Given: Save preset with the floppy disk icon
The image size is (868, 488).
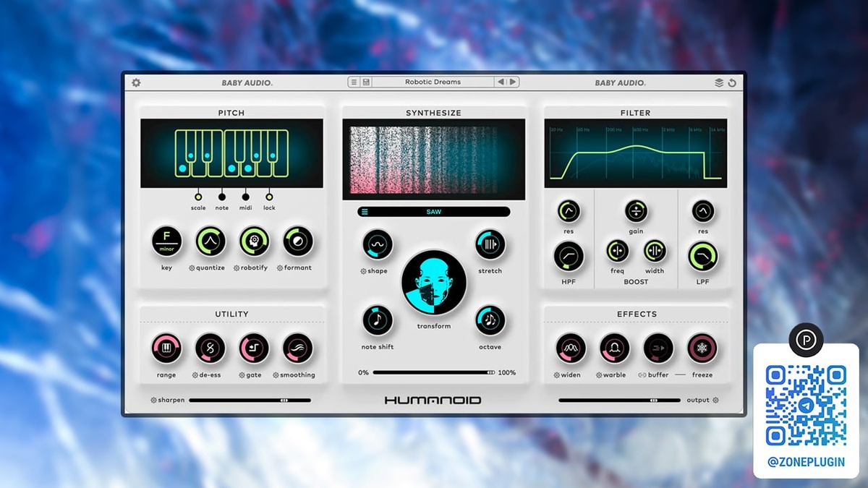Looking at the screenshot, I should coord(366,82).
